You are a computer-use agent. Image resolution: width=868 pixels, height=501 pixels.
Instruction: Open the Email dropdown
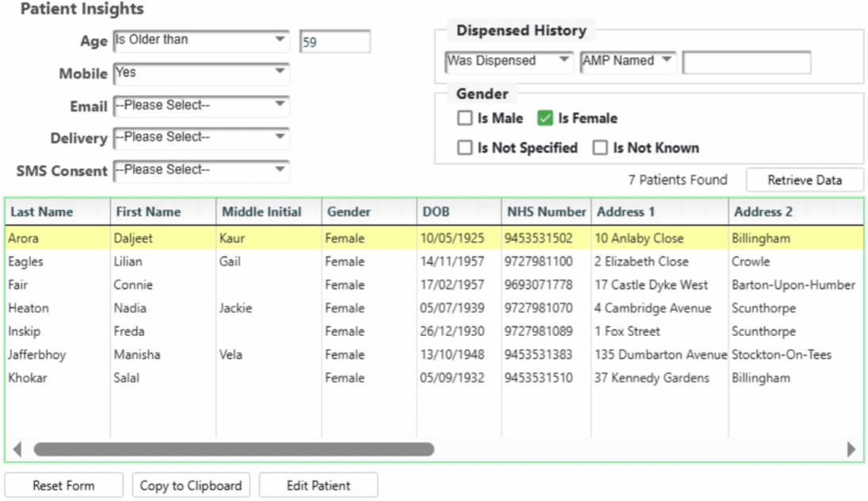pyautogui.click(x=201, y=105)
